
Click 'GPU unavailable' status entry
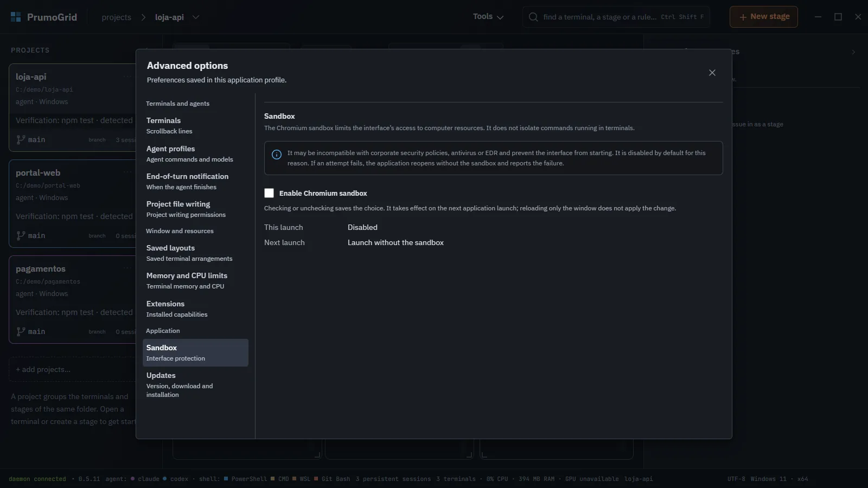pyautogui.click(x=592, y=479)
